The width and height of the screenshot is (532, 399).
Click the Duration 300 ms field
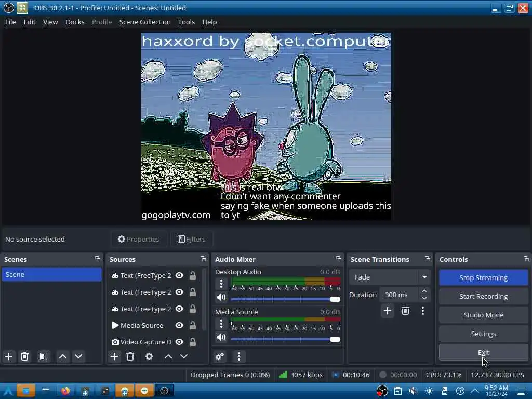(400, 295)
